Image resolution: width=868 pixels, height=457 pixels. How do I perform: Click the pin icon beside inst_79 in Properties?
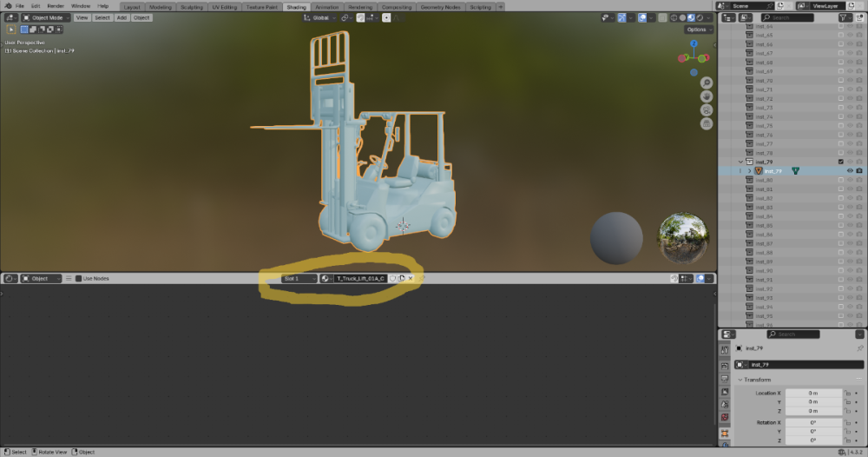click(859, 348)
